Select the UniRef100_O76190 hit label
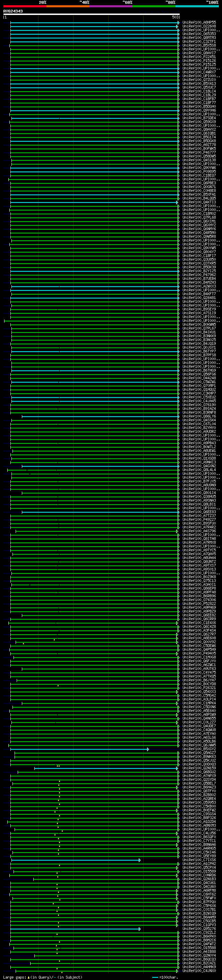 coord(199,405)
